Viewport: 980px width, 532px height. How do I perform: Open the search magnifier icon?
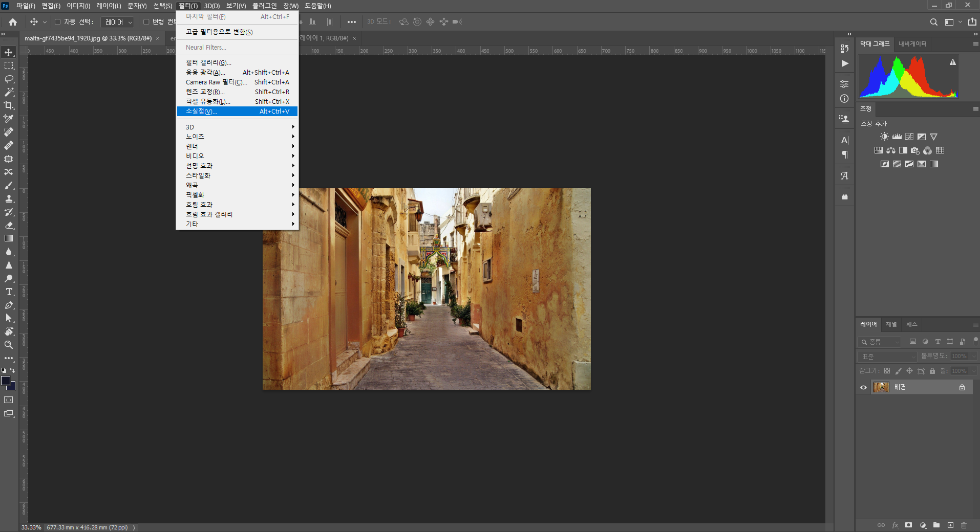(x=934, y=22)
